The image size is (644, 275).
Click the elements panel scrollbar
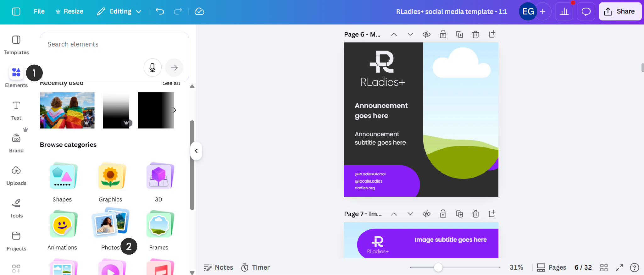pos(192,165)
